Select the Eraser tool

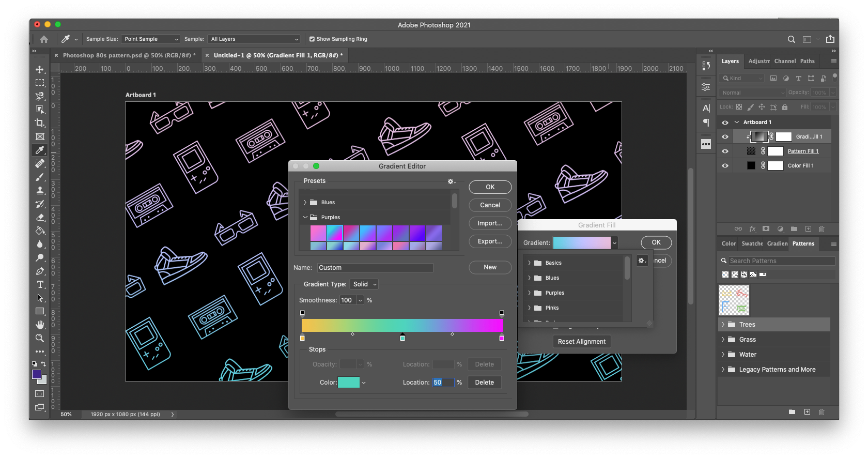40,217
